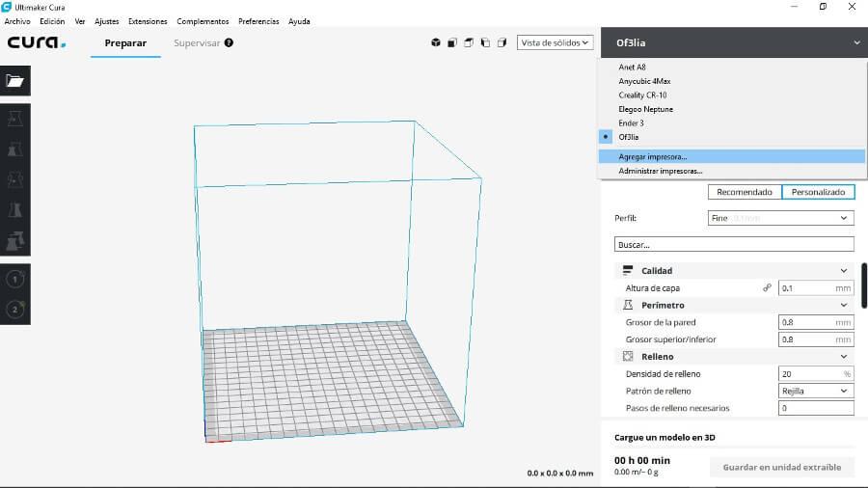
Task: Open the Edición menu
Action: 52,21
